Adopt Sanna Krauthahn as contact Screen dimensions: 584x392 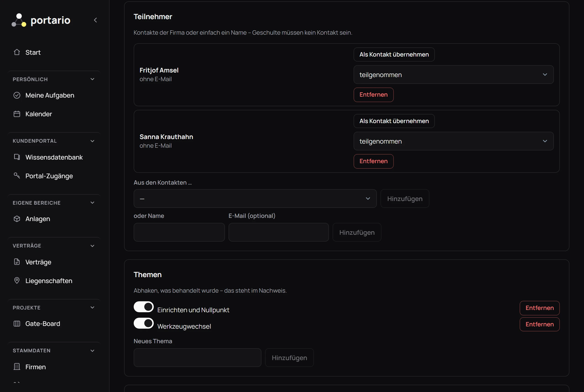(394, 121)
